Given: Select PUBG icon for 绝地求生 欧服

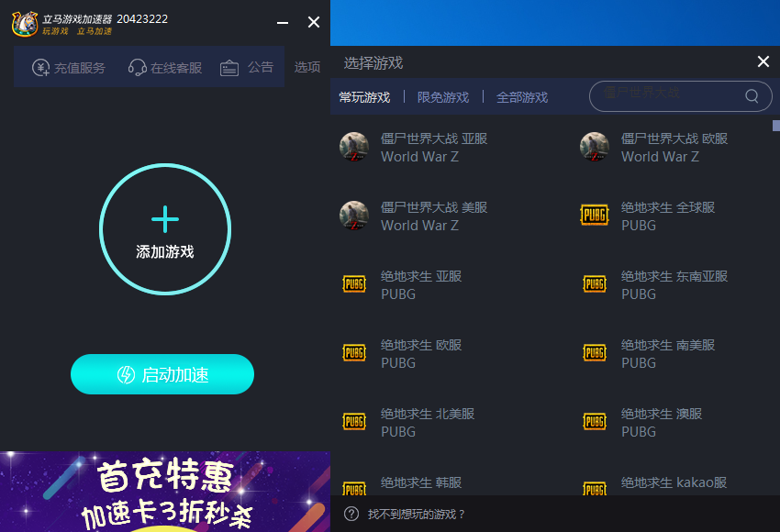Looking at the screenshot, I should pyautogui.click(x=354, y=352).
